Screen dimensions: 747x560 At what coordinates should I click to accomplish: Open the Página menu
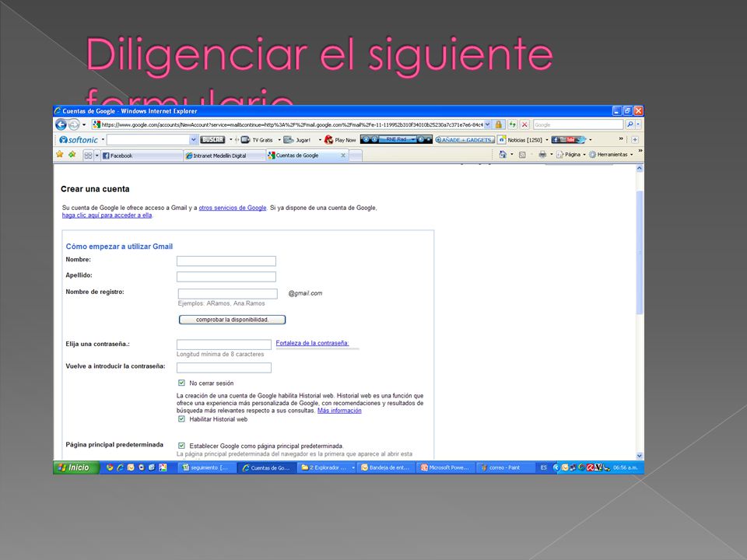coord(570,154)
